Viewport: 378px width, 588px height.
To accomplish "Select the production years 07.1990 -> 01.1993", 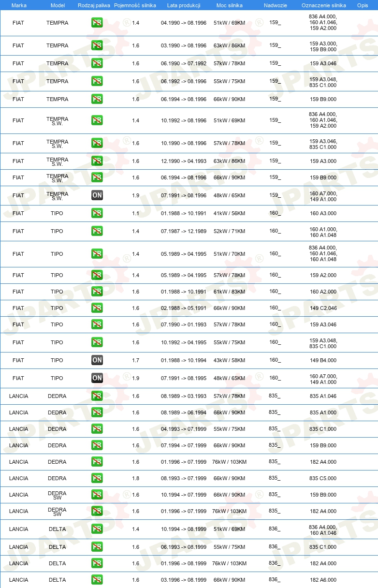I will pos(184,324).
